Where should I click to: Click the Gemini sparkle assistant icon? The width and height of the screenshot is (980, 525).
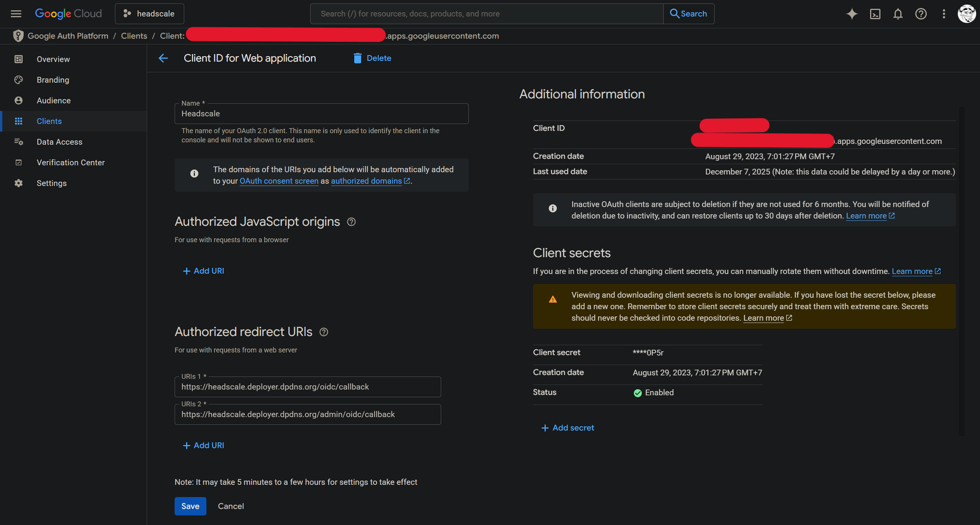point(852,14)
